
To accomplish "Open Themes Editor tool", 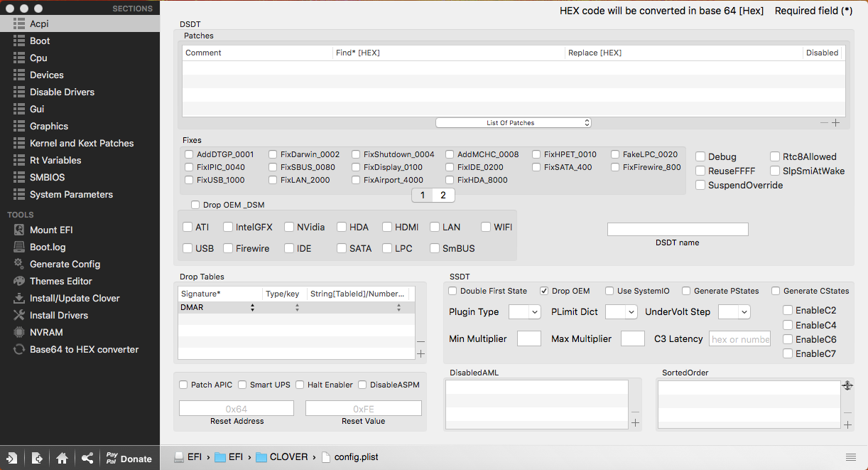I will pos(60,281).
